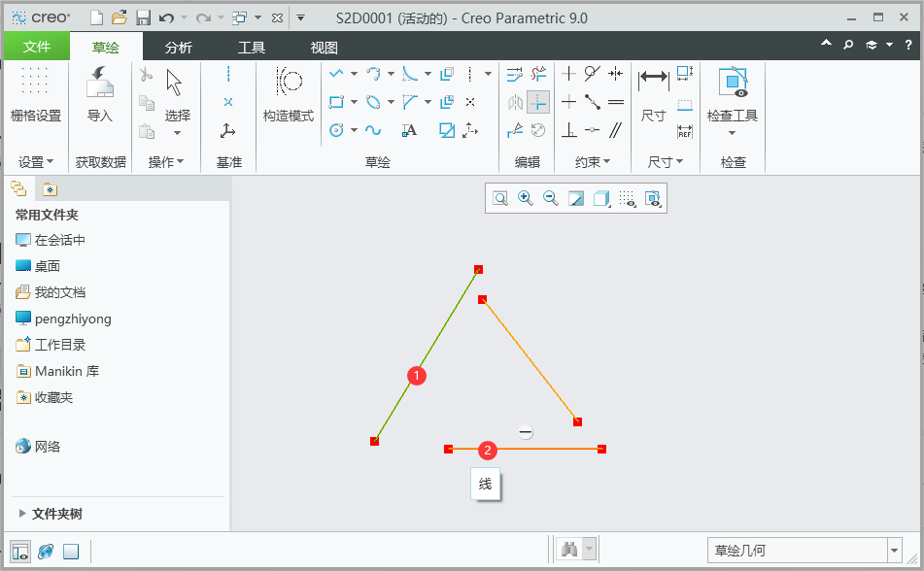Screen dimensions: 924x571
Task: Refit the view using graphics toolbar
Action: coord(500,198)
